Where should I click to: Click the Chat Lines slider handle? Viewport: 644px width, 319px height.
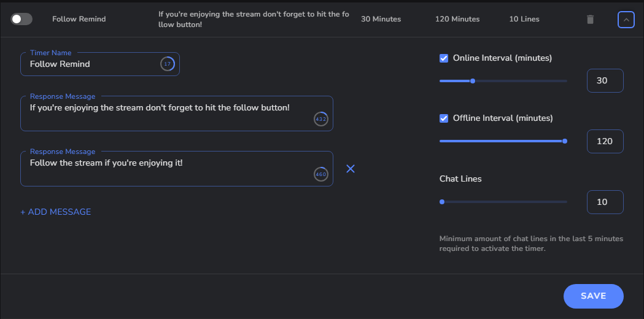[442, 202]
